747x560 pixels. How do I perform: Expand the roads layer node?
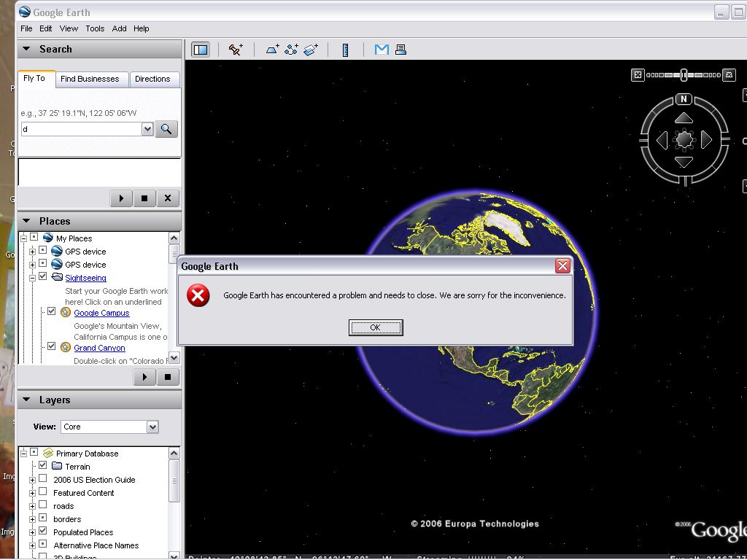tap(32, 506)
